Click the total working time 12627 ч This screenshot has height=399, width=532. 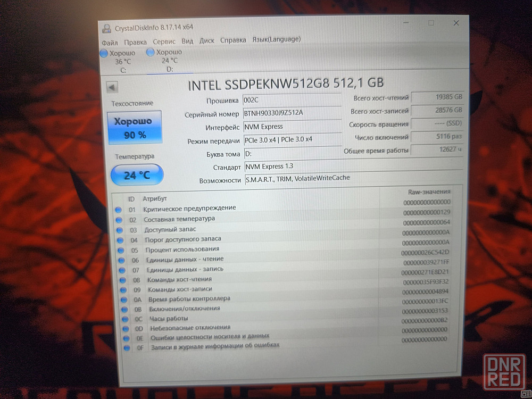437,149
